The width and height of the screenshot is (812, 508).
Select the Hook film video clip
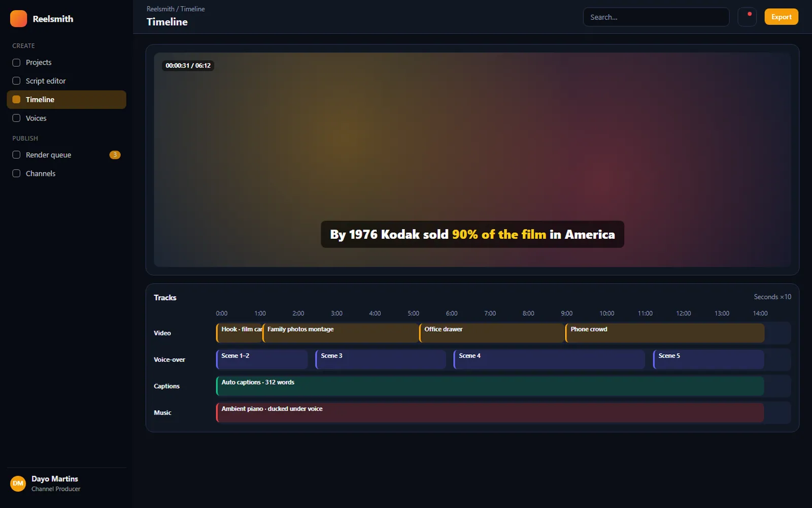click(240, 333)
